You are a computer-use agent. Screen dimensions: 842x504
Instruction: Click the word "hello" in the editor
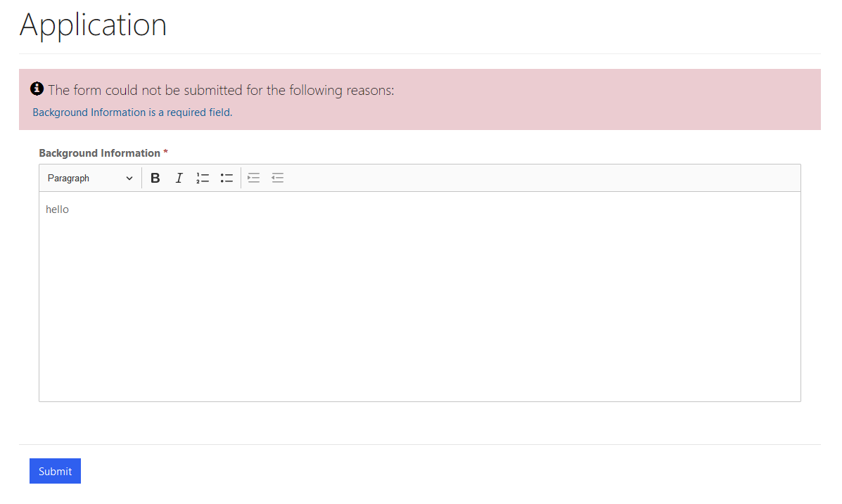pos(57,209)
